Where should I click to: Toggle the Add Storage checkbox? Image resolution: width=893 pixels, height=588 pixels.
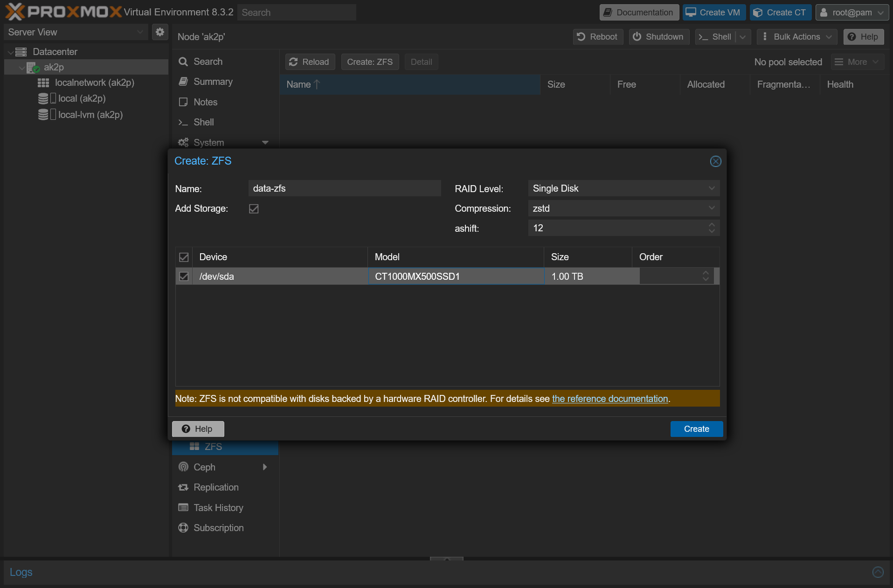click(254, 208)
